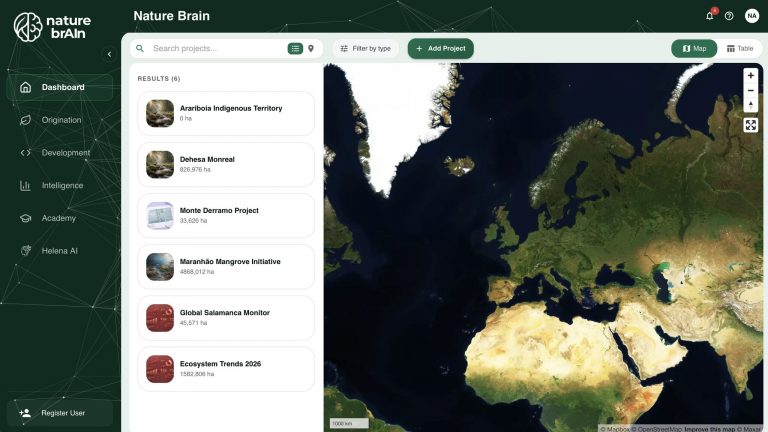The width and height of the screenshot is (768, 432).
Task: Click the Search projects input field
Action: (x=215, y=48)
